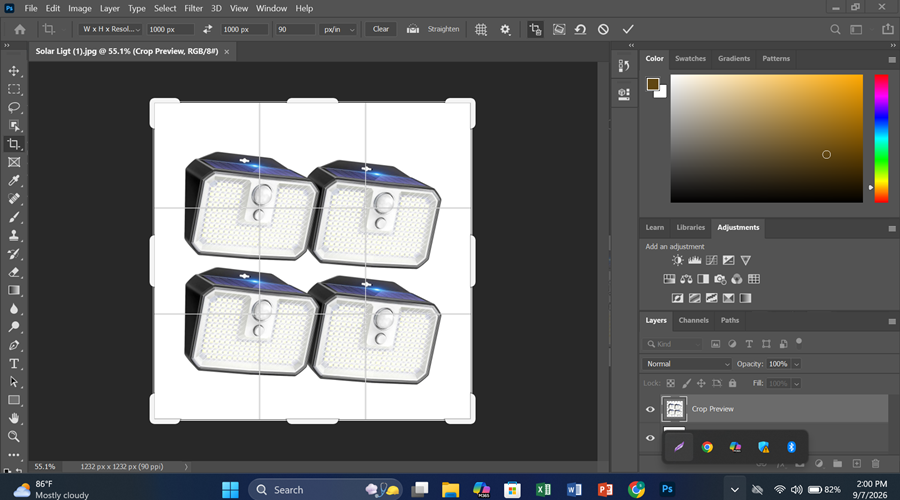This screenshot has height=500, width=900.
Task: Select the Object Selection tool
Action: tap(14, 126)
